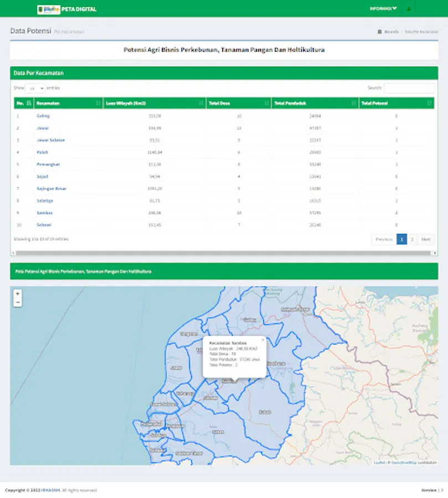The width and height of the screenshot is (448, 498).
Task: Open the Sebawi kecamatan link
Action: pos(44,225)
